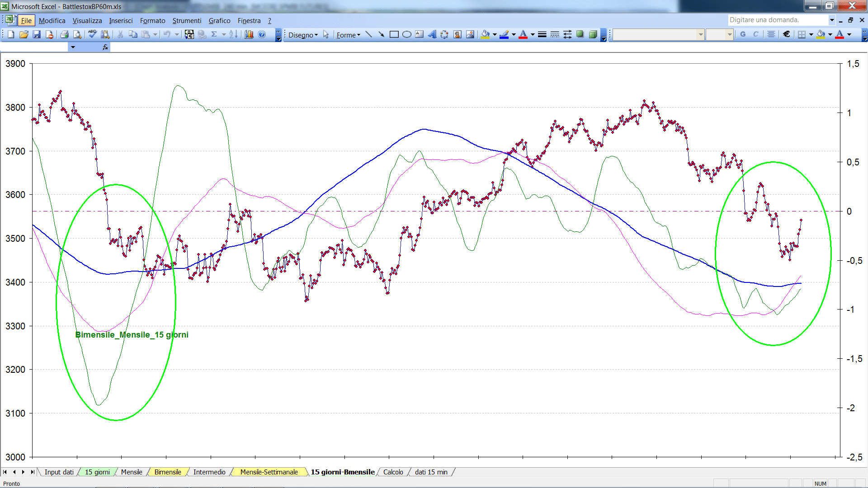The height and width of the screenshot is (488, 868).
Task: Open the File menu
Action: coord(26,21)
